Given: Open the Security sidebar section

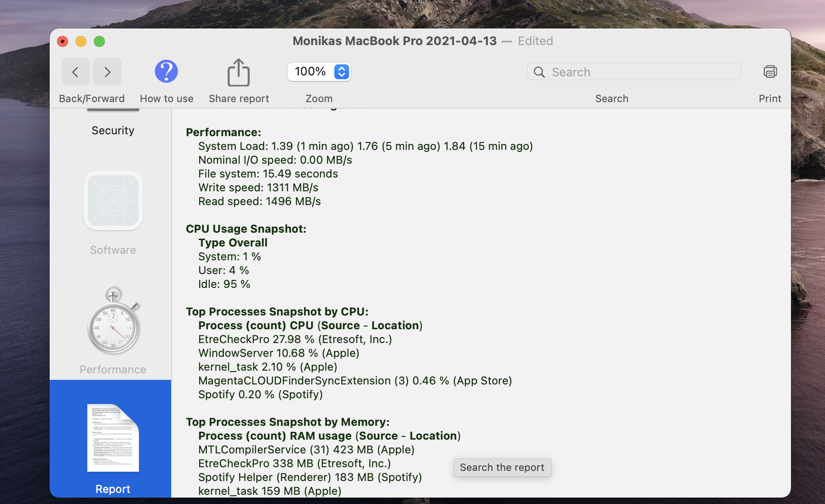Looking at the screenshot, I should (x=113, y=131).
